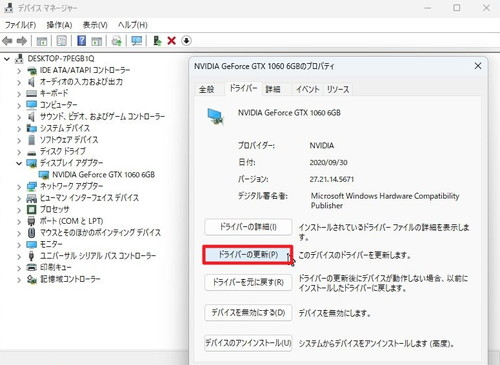500x365 pixels.
Task: Select the プロセッサ label in the tree
Action: 55,209
